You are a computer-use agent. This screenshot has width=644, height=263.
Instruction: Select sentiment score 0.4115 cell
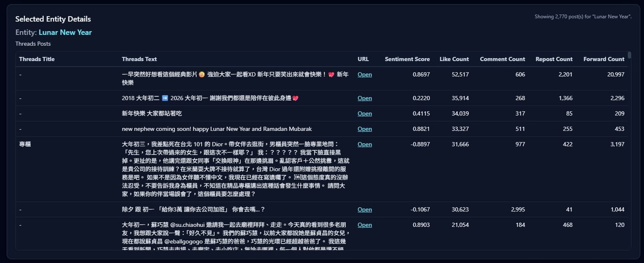pos(421,113)
